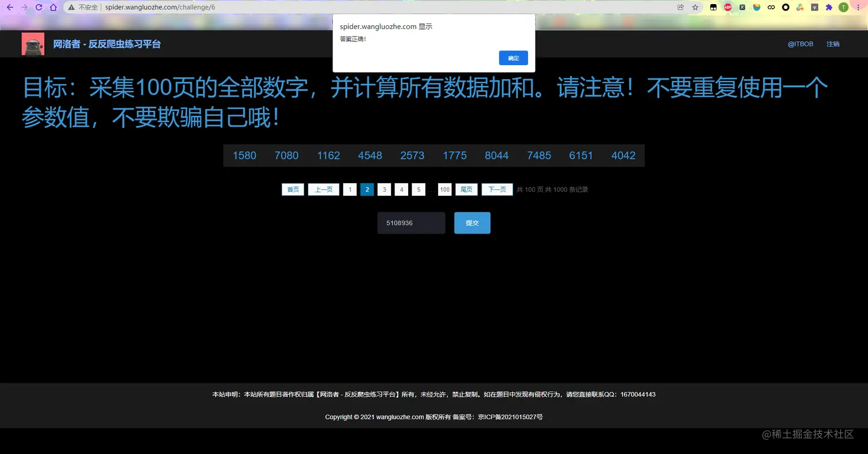This screenshot has height=454, width=868.
Task: Click the 共 100 页 共 1000 条记录 text
Action: point(552,189)
